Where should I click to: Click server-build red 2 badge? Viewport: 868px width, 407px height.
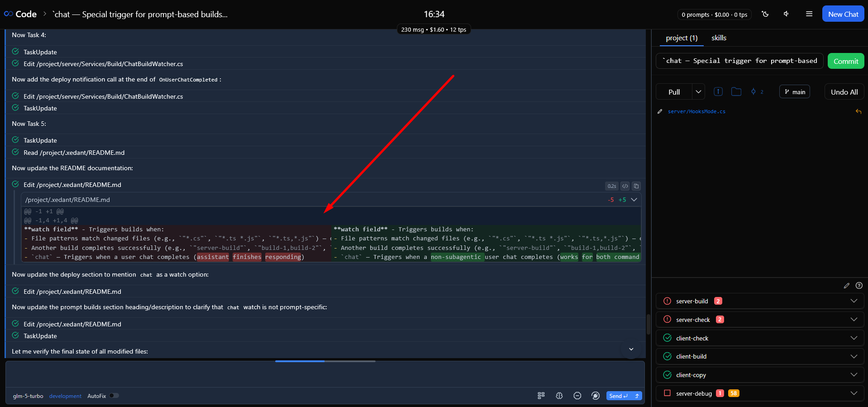pos(718,301)
